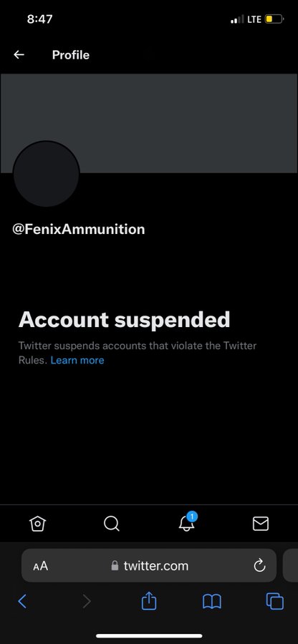Screen dimensions: 298x644
Task: Tap the Account suspended heading
Action: [x=124, y=319]
